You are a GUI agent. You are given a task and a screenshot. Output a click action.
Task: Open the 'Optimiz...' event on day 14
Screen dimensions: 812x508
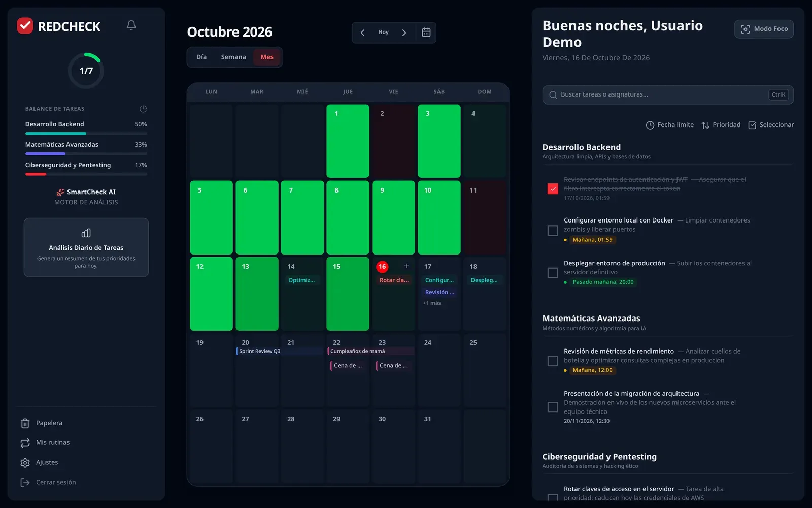point(301,280)
